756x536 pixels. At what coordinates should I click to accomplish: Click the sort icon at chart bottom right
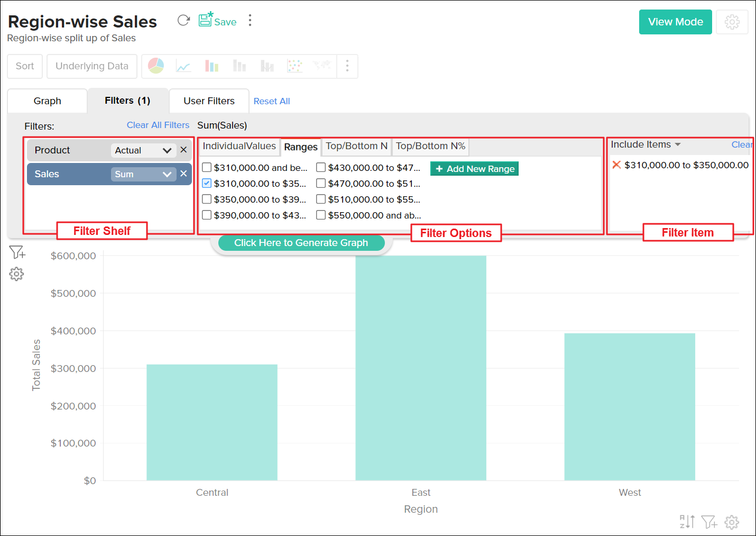point(687,522)
